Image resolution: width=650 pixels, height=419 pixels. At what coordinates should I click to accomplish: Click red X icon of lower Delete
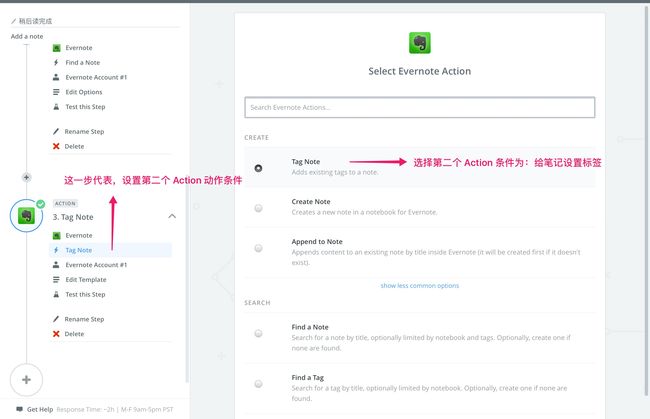56,334
